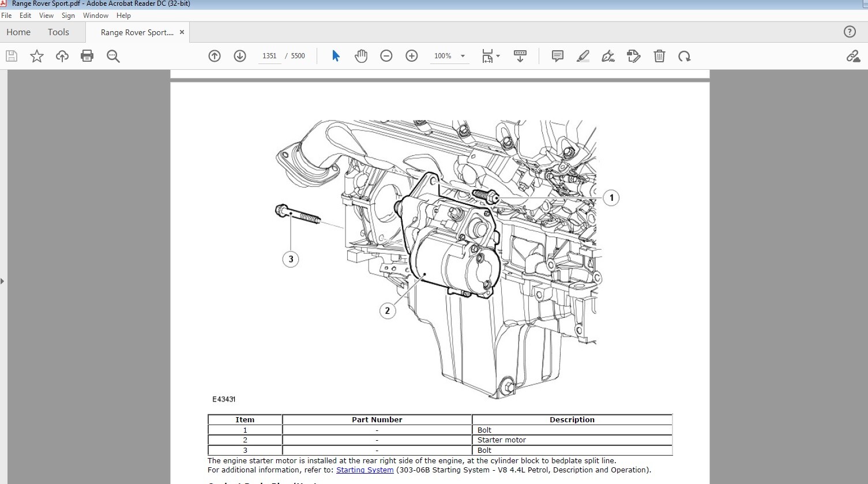Go to next page arrow

point(240,56)
